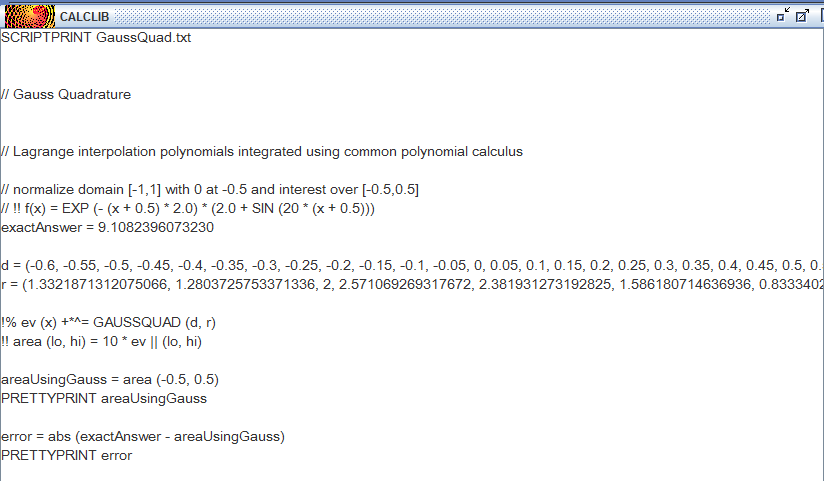Click the exactAnswer value 9.1082396073230

coord(156,228)
